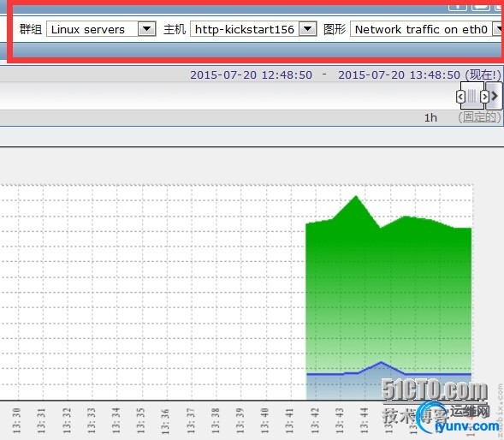Click the striped grip of time scrollbar
504x440 pixels.
(471, 96)
